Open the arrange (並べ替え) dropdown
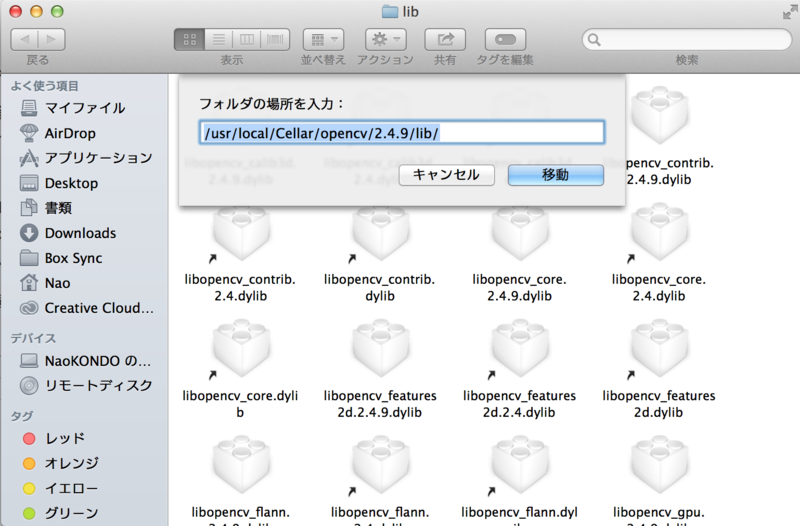 323,39
